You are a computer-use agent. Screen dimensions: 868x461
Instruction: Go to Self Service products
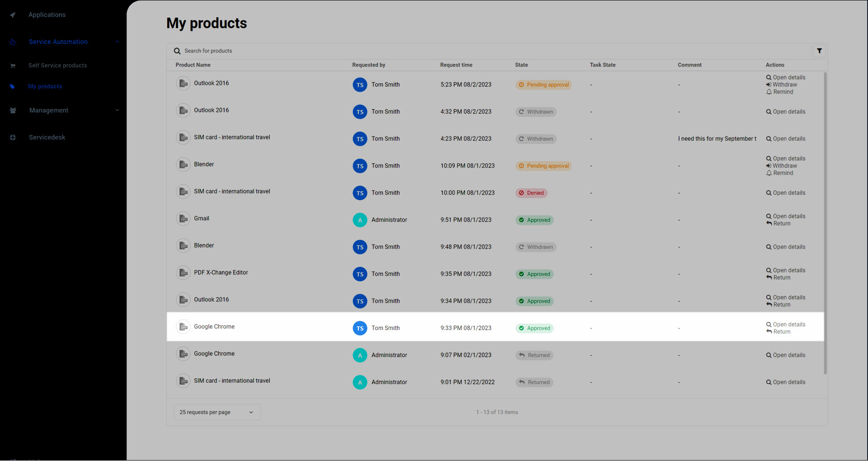click(58, 66)
